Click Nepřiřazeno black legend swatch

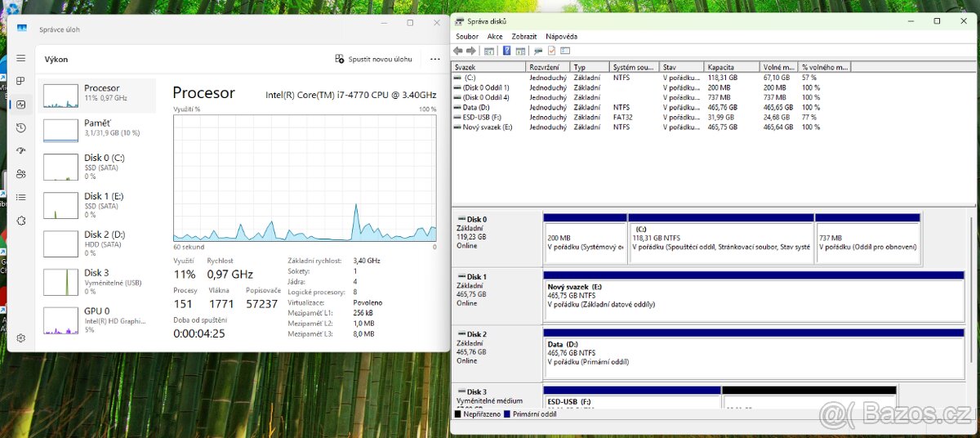pyautogui.click(x=458, y=414)
